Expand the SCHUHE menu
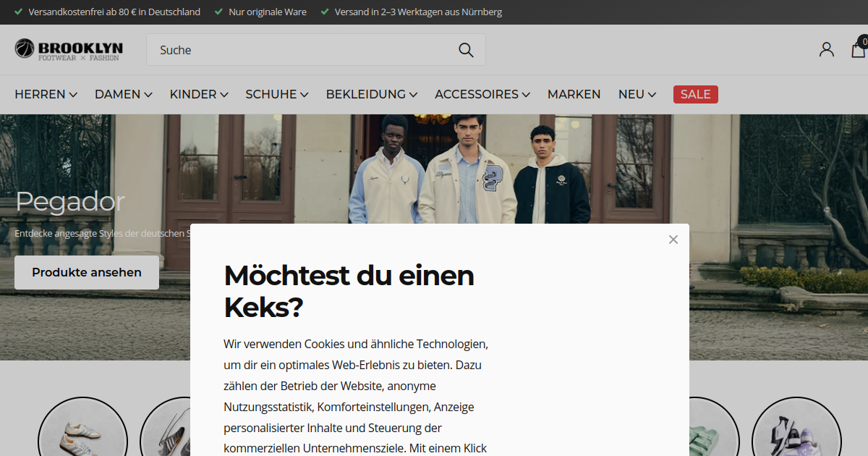 pyautogui.click(x=277, y=94)
